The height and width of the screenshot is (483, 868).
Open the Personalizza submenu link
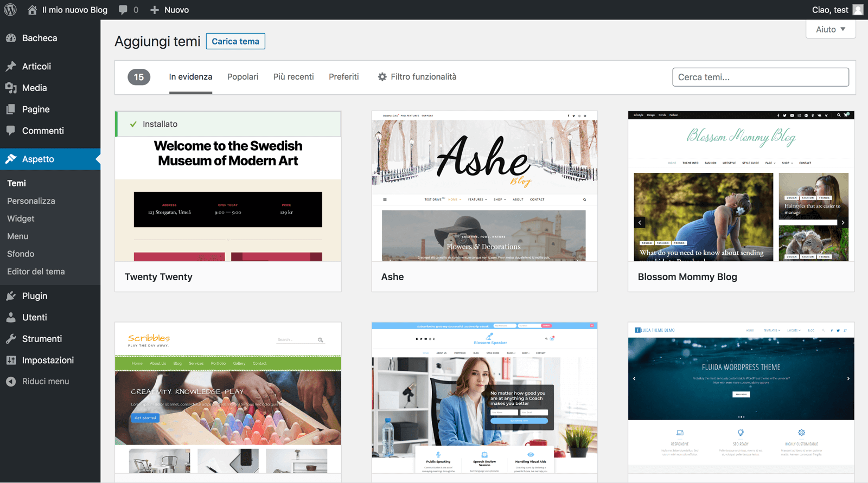pos(31,201)
